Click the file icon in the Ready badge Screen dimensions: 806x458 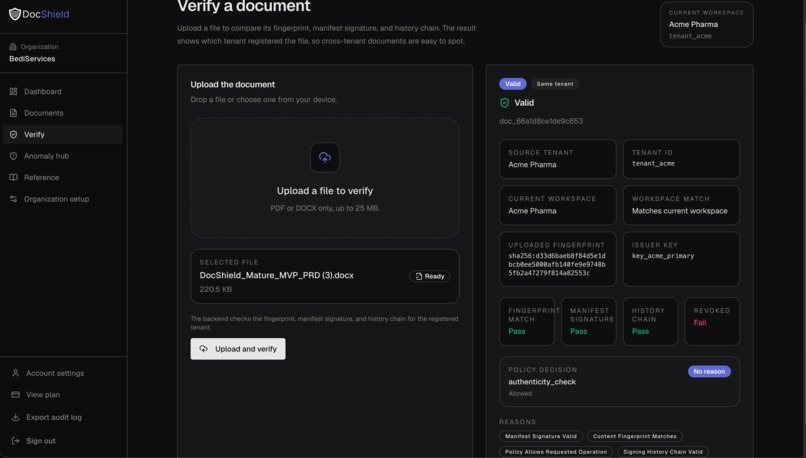pos(419,277)
